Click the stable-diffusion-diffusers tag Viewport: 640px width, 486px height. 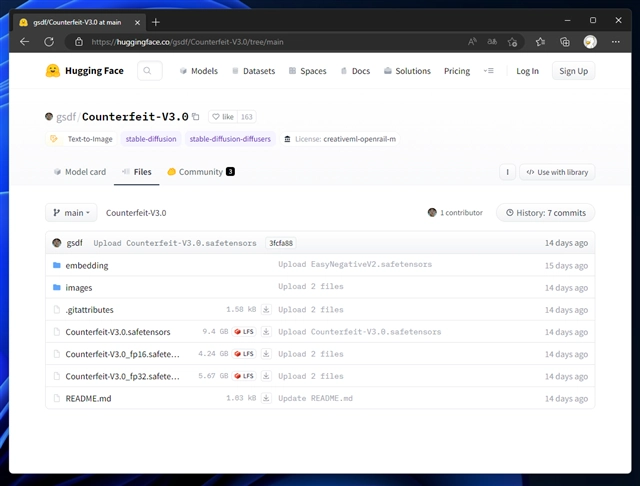(230, 139)
